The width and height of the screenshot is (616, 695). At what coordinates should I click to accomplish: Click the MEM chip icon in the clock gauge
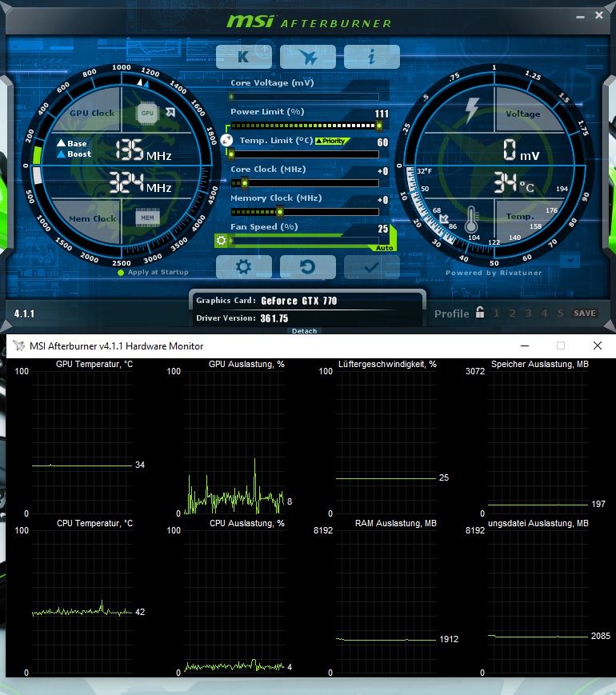[147, 218]
